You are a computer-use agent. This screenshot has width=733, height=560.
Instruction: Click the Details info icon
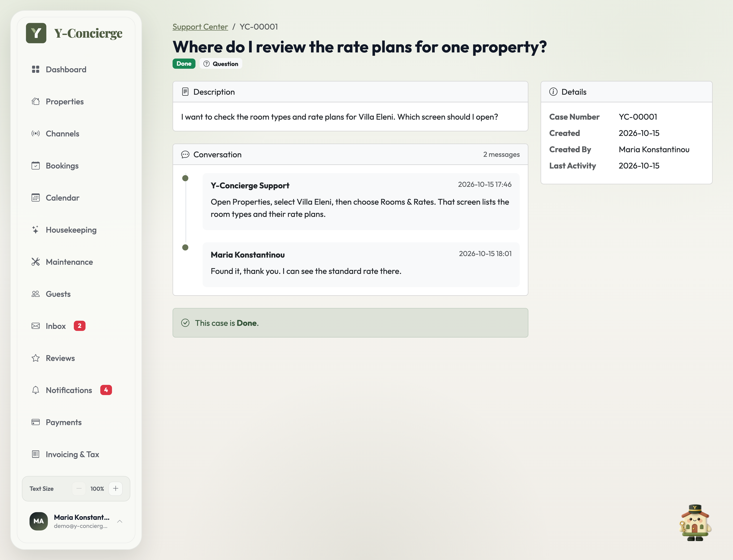(x=553, y=92)
